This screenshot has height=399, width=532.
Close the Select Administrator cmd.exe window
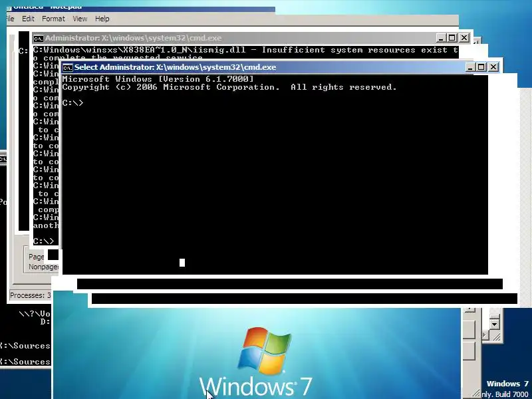tap(493, 67)
